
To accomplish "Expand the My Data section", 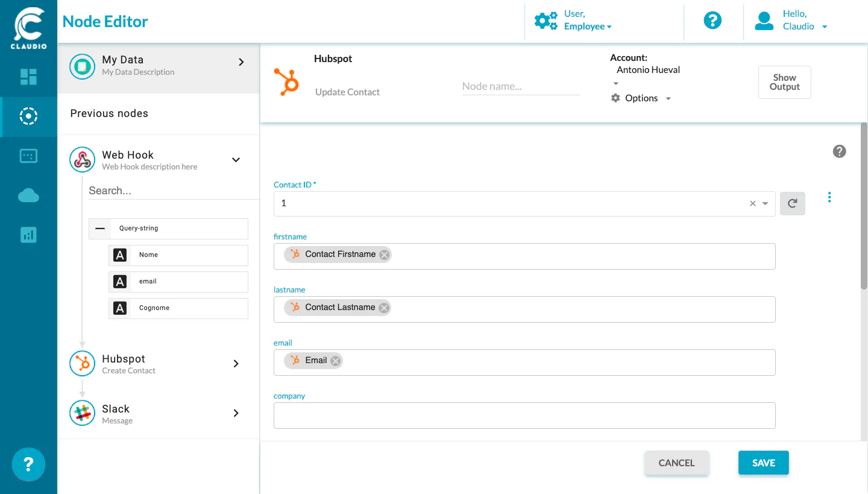I will (241, 62).
